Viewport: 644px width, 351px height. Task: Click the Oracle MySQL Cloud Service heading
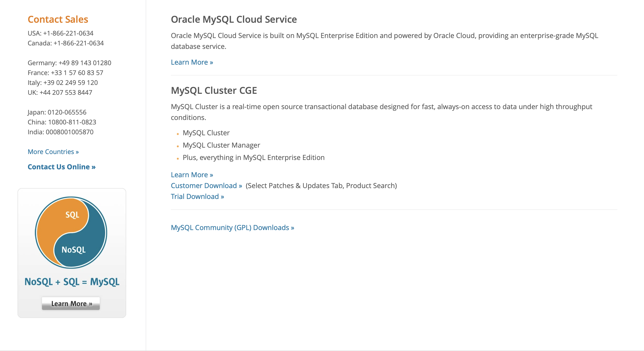tap(234, 19)
